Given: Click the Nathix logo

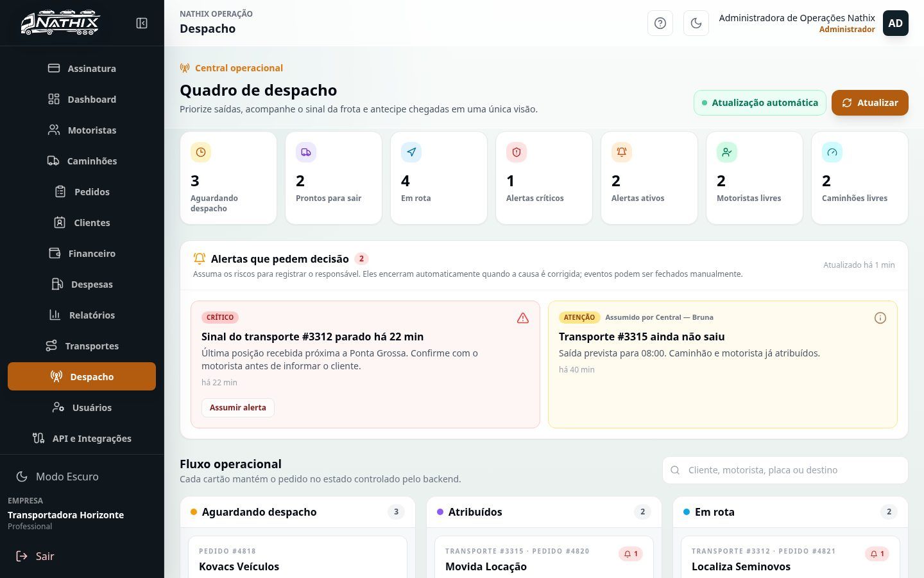Looking at the screenshot, I should coord(60,23).
